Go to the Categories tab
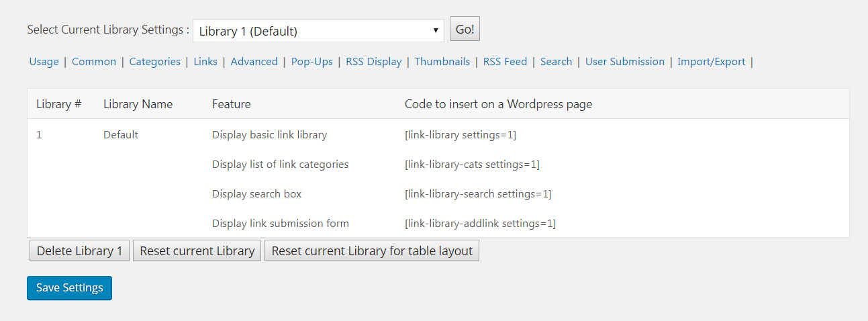Viewport: 868px width, 321px height. tap(154, 62)
